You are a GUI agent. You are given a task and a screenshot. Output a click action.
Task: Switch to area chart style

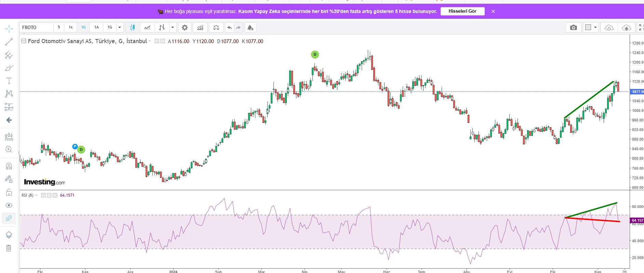click(147, 27)
